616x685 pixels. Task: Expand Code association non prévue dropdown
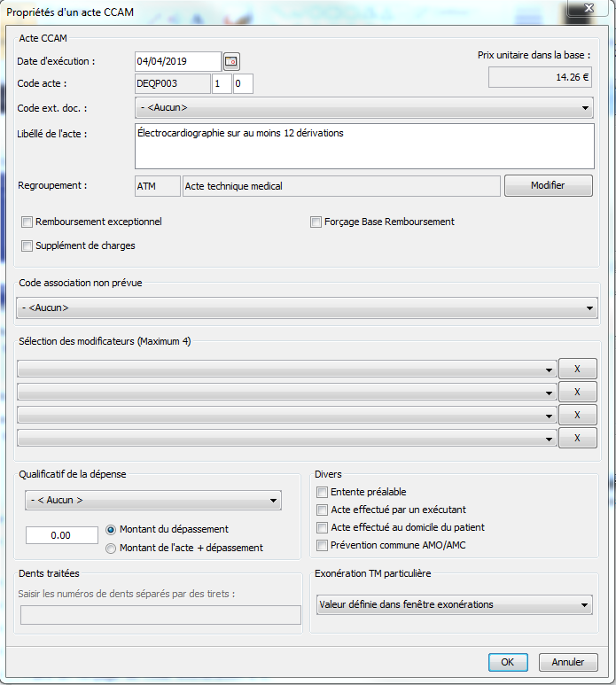(x=307, y=308)
